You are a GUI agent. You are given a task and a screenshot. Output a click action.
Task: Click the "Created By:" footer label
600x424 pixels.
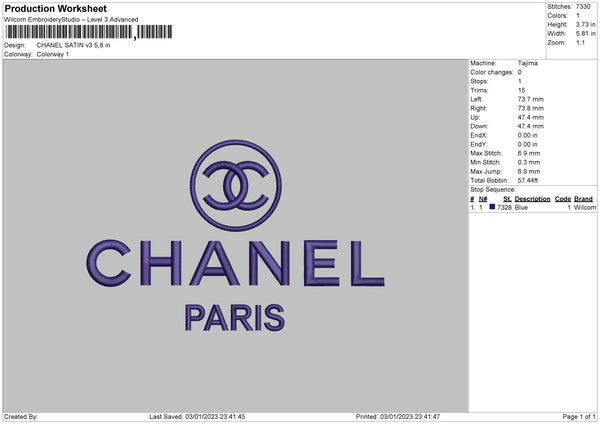click(x=21, y=417)
